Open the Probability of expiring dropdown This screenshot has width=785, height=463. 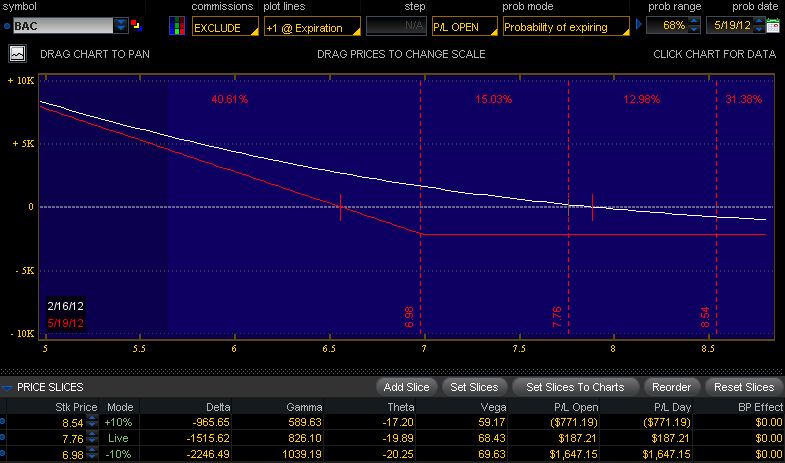[x=566, y=27]
